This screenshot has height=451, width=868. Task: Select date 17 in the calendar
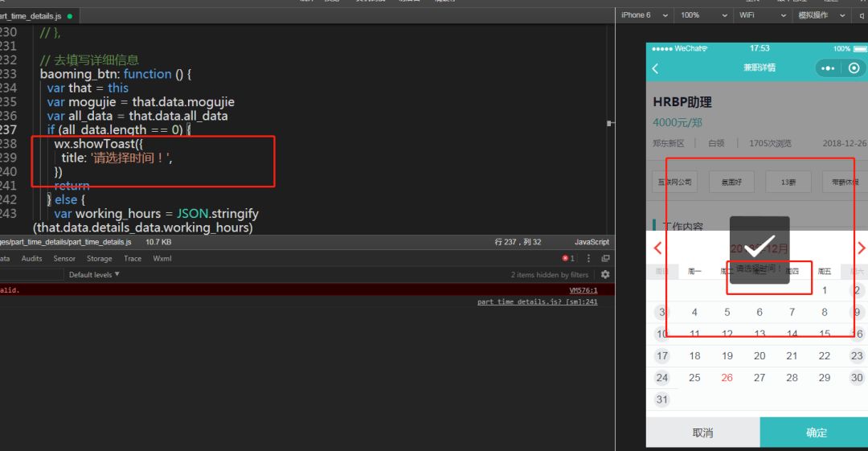[x=662, y=356]
